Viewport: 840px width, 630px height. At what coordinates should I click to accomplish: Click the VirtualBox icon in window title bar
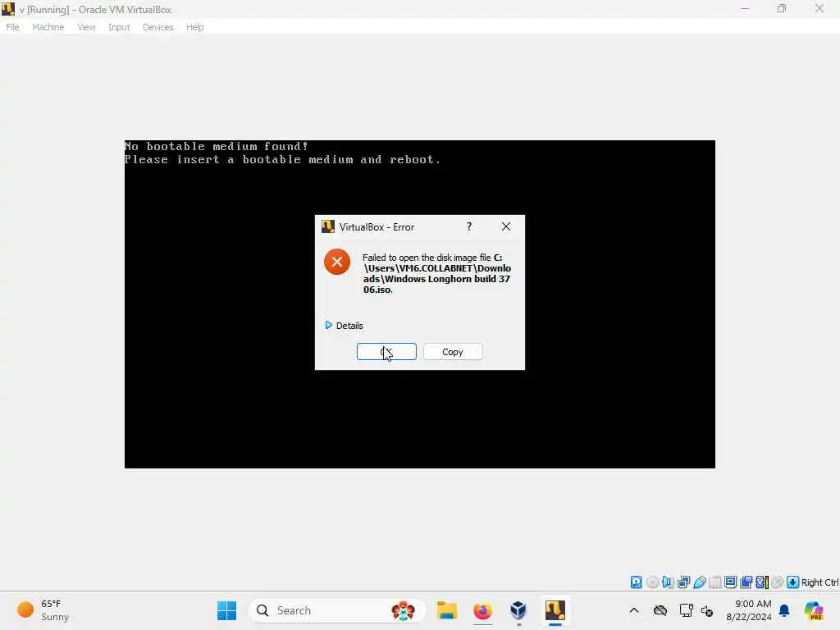8,9
